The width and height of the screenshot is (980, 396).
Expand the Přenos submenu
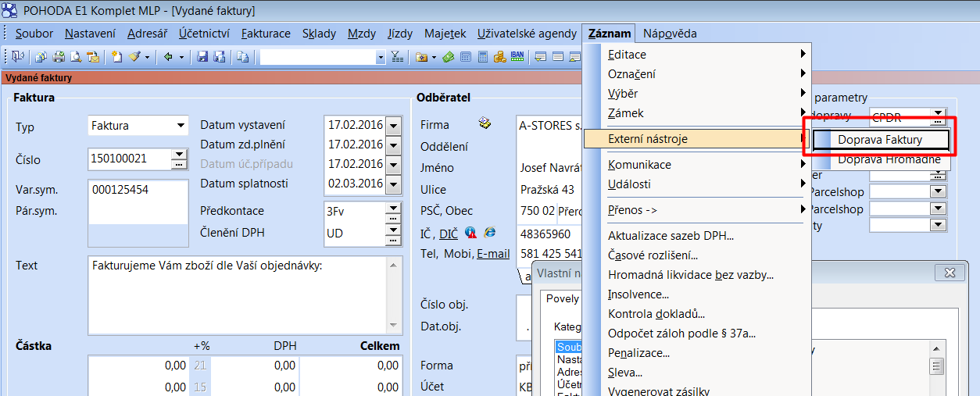coord(697,210)
